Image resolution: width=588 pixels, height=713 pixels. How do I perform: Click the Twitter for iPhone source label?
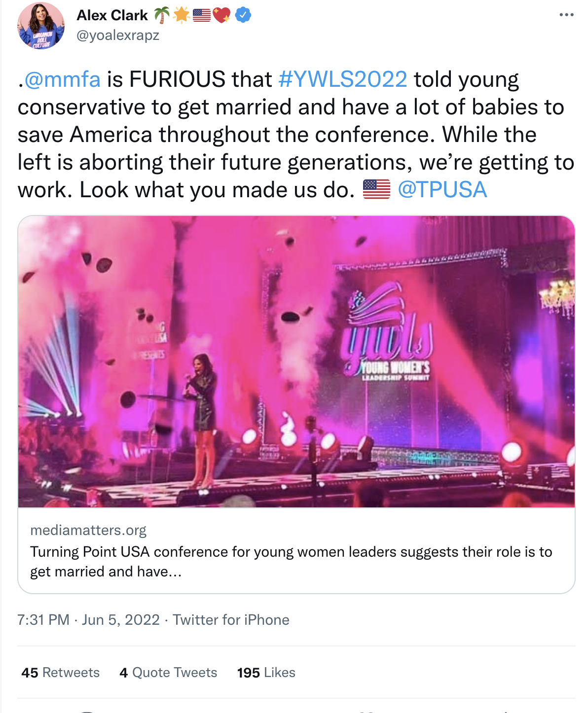click(231, 620)
